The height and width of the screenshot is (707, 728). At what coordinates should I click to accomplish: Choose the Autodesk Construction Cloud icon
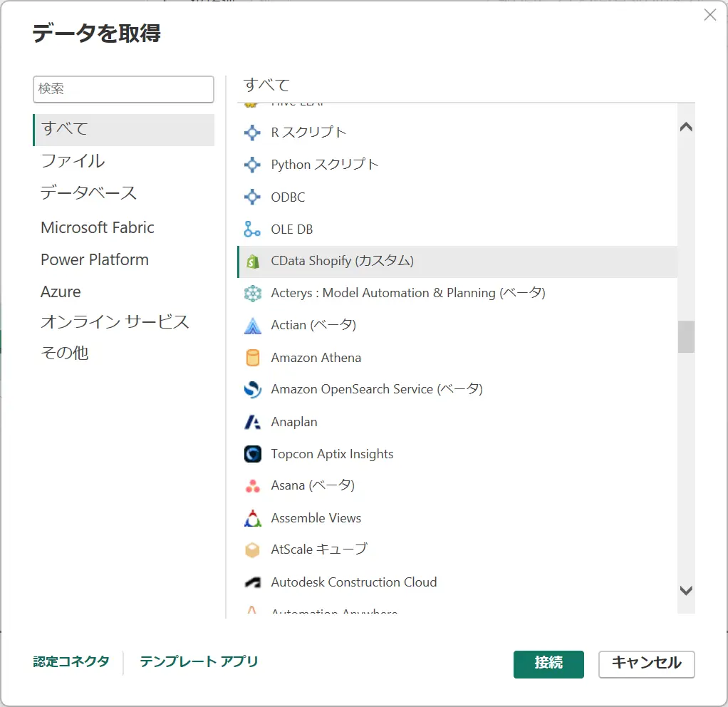click(252, 582)
